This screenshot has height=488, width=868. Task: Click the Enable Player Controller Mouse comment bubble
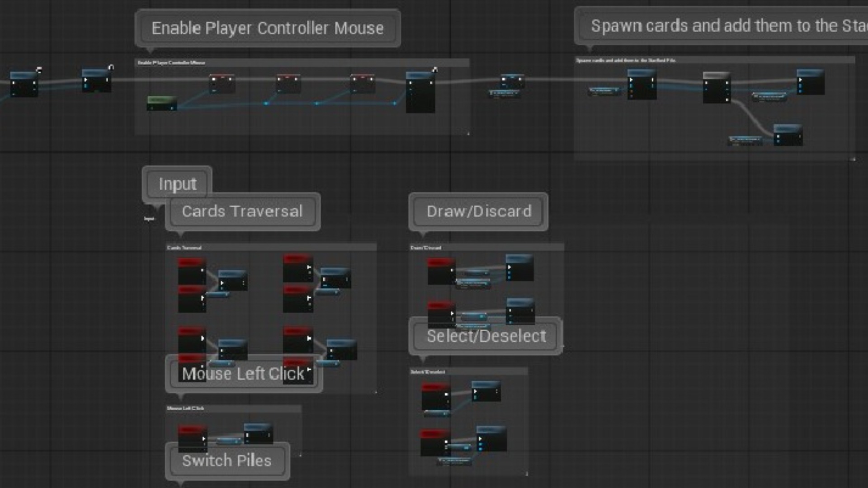[x=267, y=28]
